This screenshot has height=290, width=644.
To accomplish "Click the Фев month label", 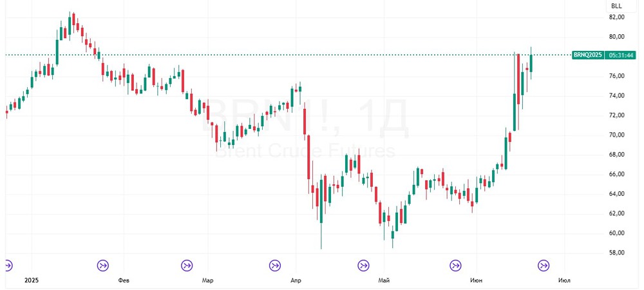I will [x=125, y=280].
